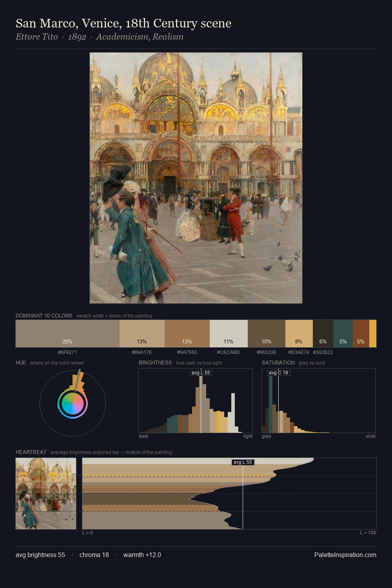Click the 'avg L 55' marker in Heartbeat chart

(x=243, y=462)
